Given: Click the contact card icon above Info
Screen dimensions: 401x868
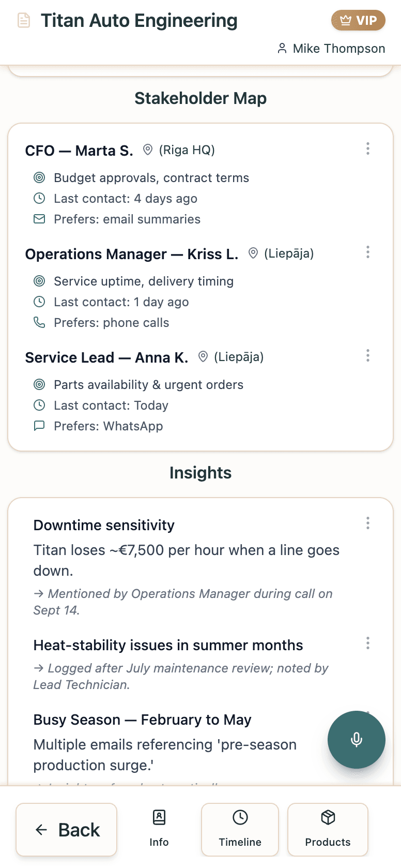Looking at the screenshot, I should coord(159,817).
